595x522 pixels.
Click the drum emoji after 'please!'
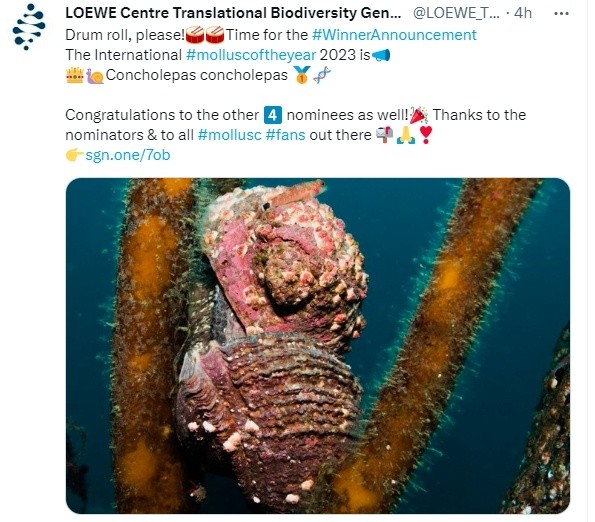tap(195, 35)
